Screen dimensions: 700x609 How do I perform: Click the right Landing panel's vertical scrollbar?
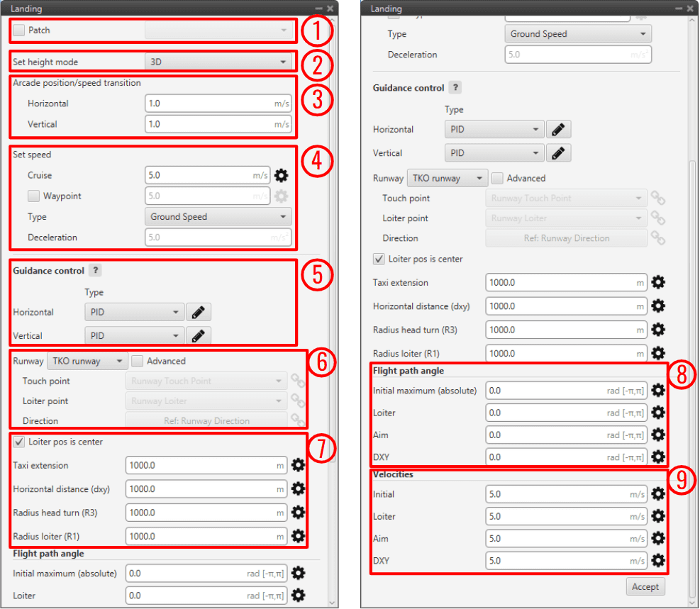point(693,354)
